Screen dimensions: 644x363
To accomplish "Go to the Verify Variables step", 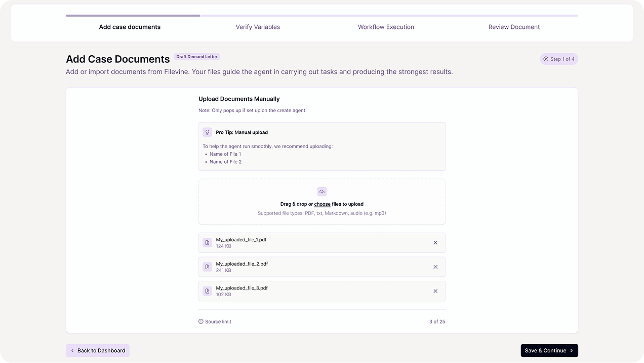I will pos(258,27).
